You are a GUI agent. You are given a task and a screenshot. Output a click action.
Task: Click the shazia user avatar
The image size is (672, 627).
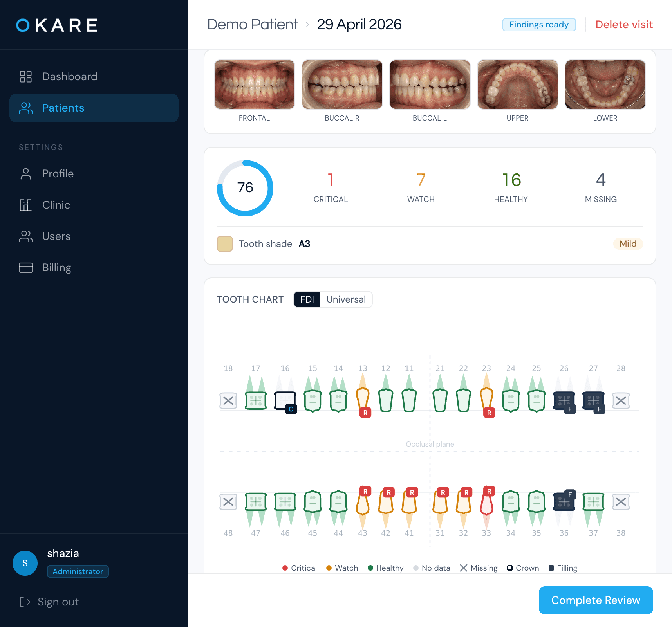coord(25,563)
